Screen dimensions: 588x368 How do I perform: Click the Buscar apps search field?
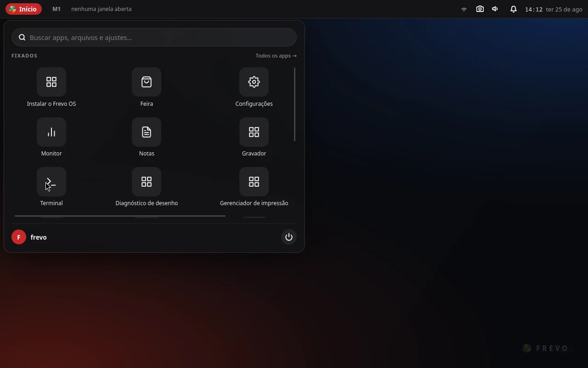[x=154, y=37]
